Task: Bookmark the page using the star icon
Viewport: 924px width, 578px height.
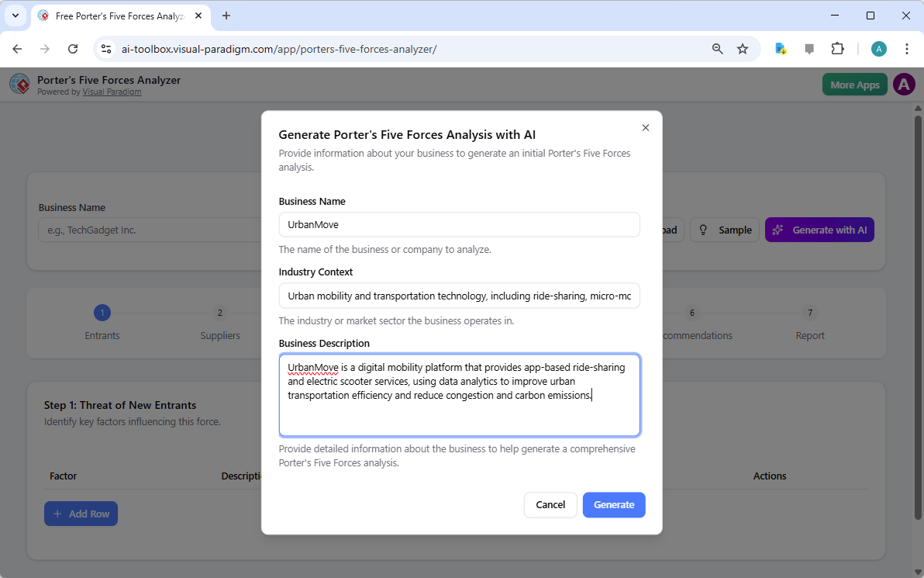Action: (743, 48)
